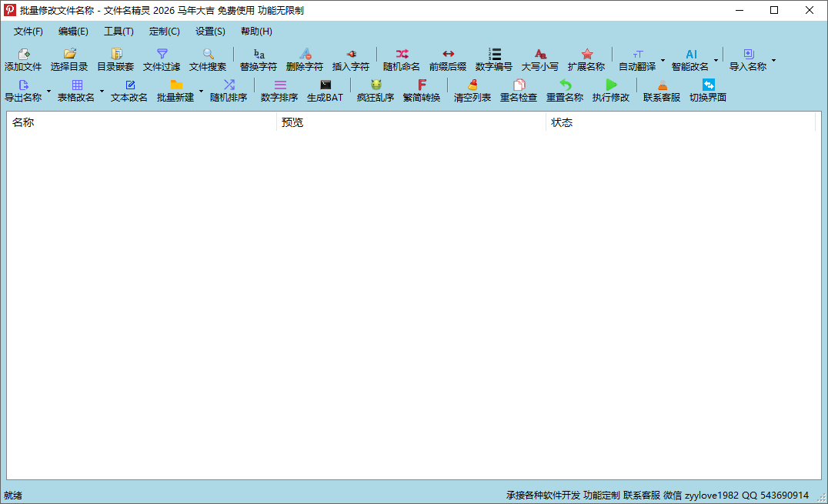Run 执行修改 green play button
Image resolution: width=828 pixels, height=504 pixels.
[x=611, y=85]
